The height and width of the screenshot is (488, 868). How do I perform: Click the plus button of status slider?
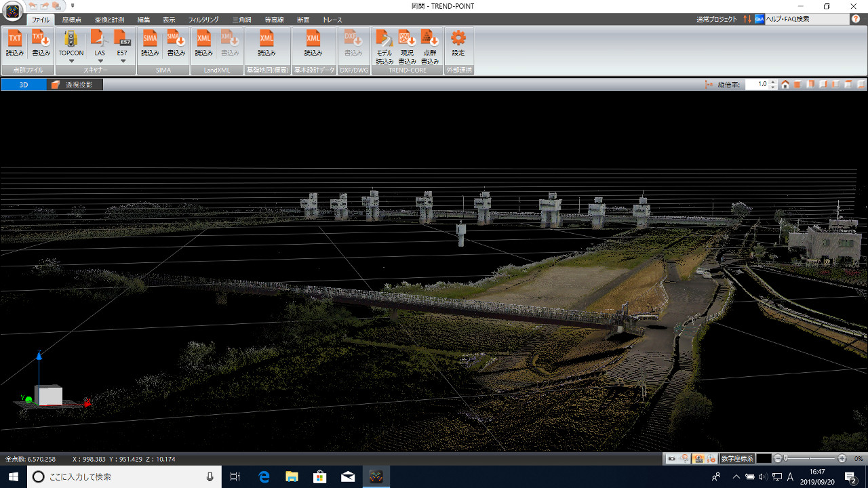(842, 459)
